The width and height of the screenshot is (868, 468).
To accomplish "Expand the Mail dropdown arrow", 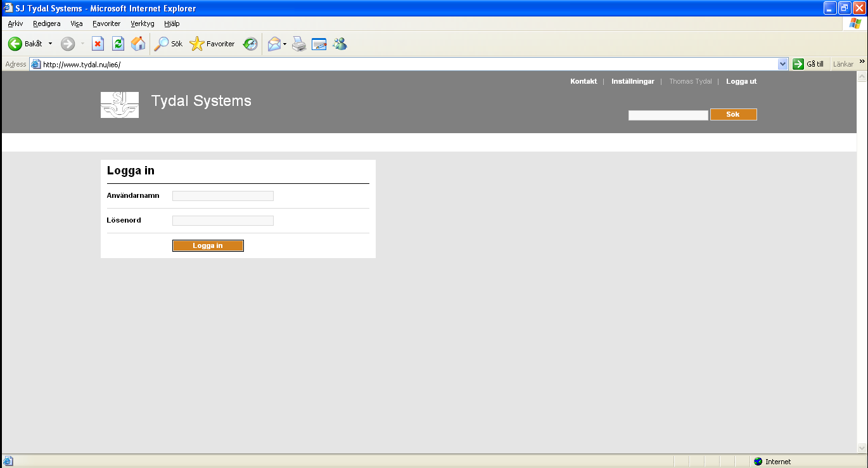I will pyautogui.click(x=285, y=44).
